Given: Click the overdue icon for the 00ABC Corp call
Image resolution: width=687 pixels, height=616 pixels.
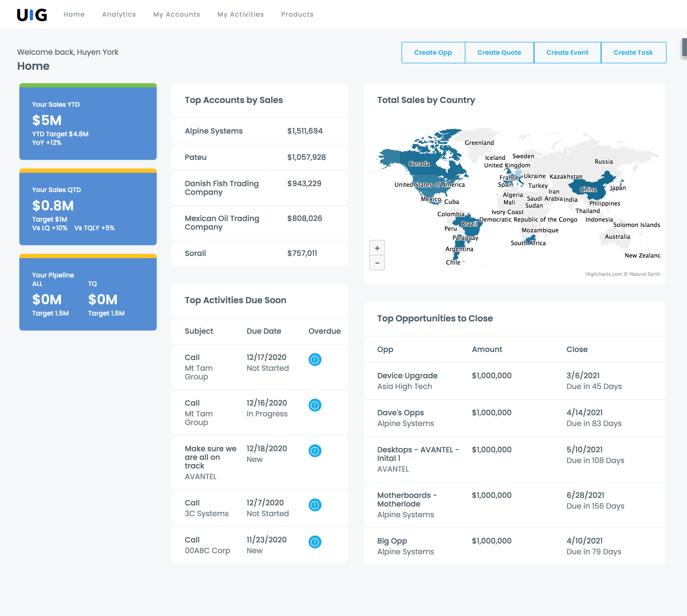Looking at the screenshot, I should 315,542.
